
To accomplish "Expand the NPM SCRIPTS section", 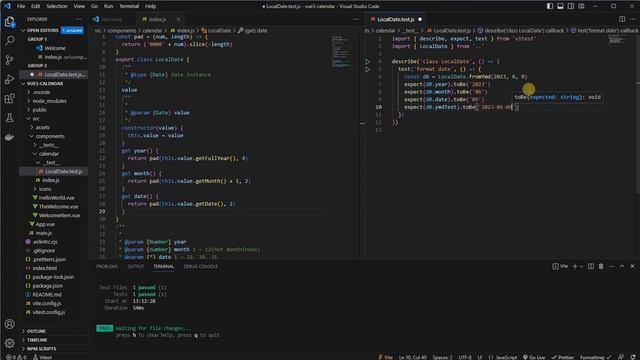I will pyautogui.click(x=41, y=349).
